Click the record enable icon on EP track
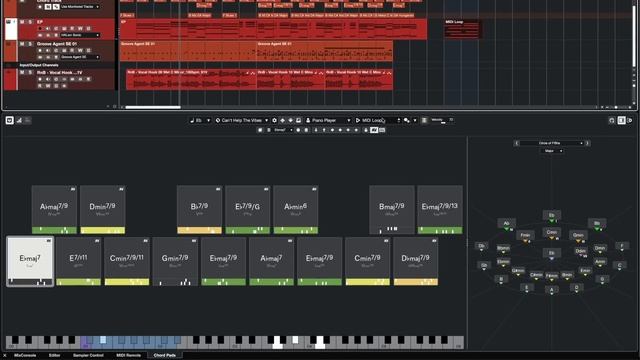 click(40, 29)
